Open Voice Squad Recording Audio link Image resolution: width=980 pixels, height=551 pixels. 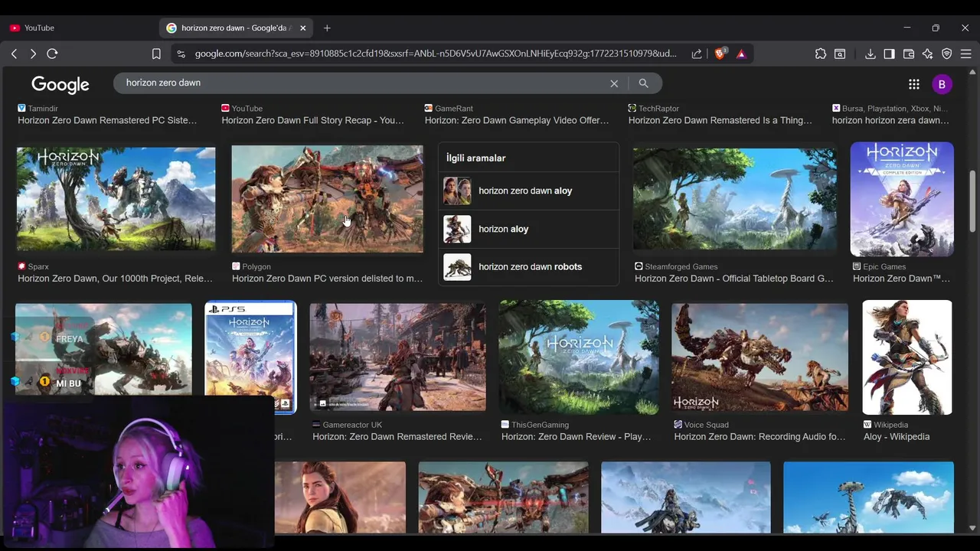[759, 437]
